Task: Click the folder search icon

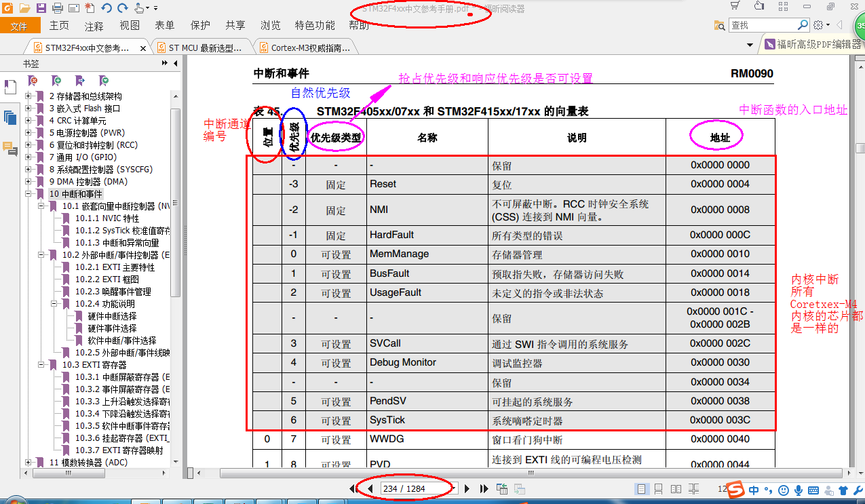Action: coord(720,25)
